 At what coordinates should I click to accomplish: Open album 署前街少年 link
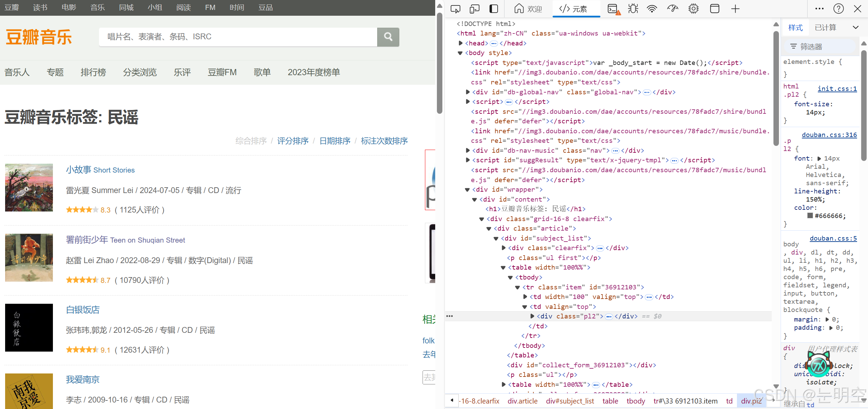click(x=126, y=240)
